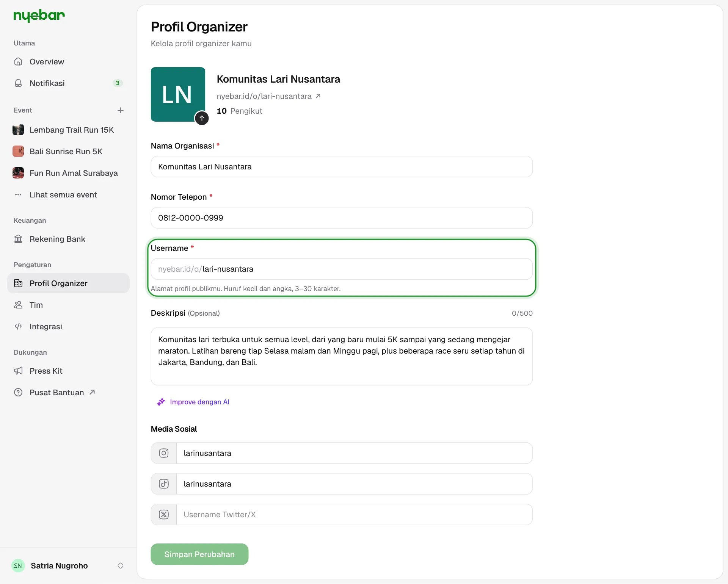Screen dimensions: 728x584
Task: Focus the Nama Organisasi field
Action: 342,167
